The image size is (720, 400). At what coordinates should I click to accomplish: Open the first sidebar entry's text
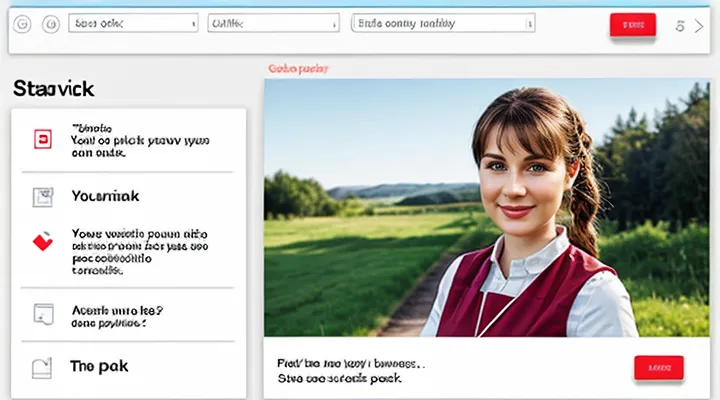coord(140,141)
